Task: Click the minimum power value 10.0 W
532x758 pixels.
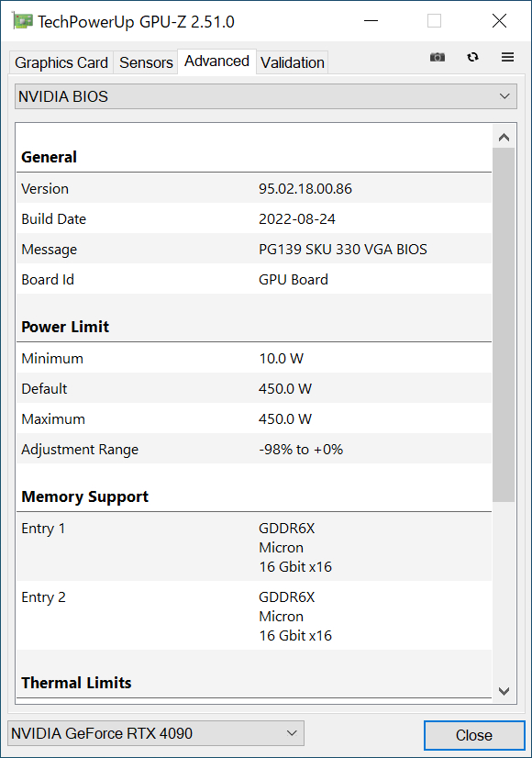Action: point(282,359)
